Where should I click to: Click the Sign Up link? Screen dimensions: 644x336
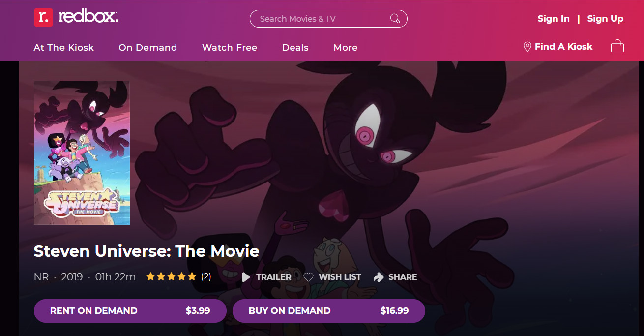(x=605, y=19)
